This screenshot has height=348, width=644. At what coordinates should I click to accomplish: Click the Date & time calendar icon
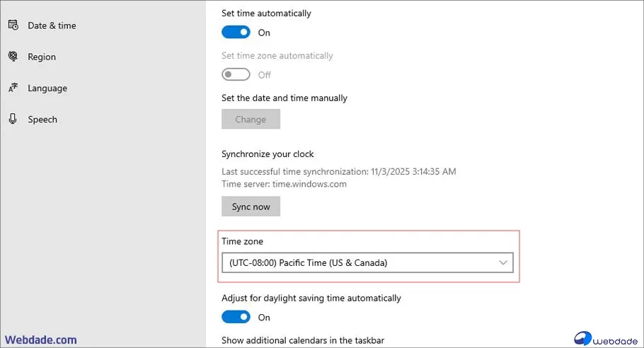[13, 25]
